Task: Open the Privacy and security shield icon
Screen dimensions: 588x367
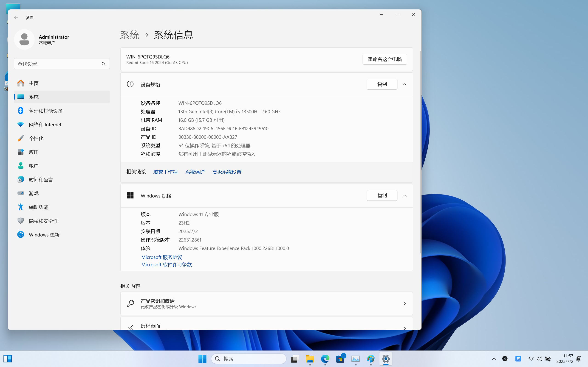Action: pyautogui.click(x=21, y=221)
